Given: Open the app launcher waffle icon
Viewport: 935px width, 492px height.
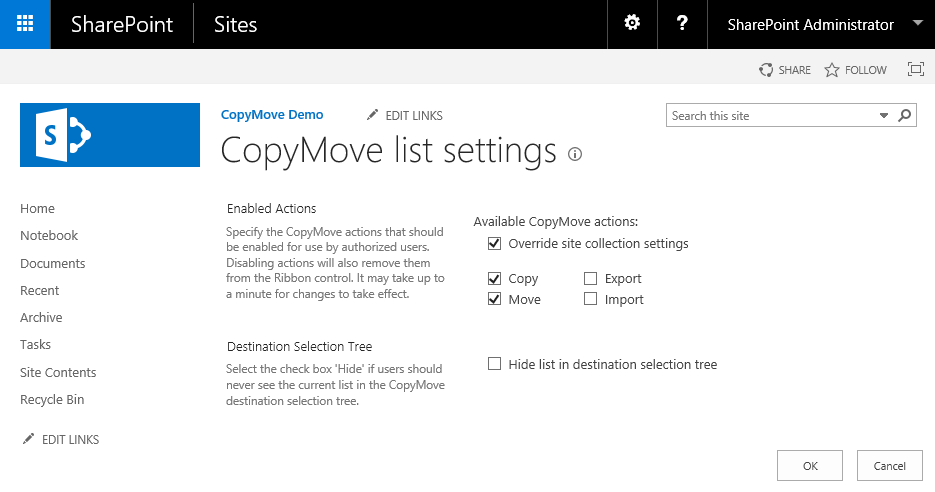Looking at the screenshot, I should coord(25,24).
